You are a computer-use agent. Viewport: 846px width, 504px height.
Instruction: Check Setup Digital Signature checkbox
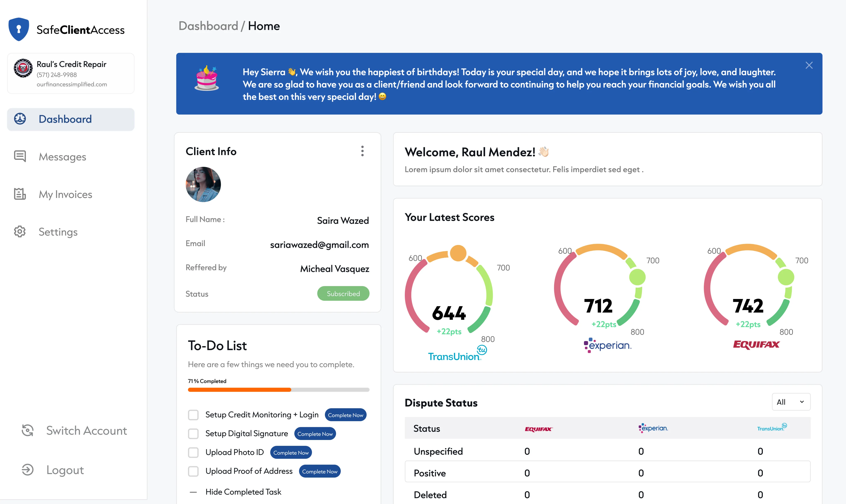(193, 434)
